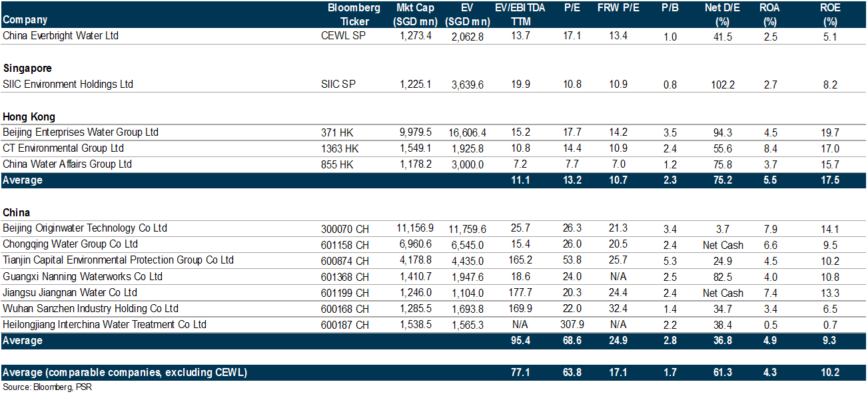Click Beijing Originwater's market cap "11,156.9"
The height and width of the screenshot is (394, 868).
(414, 228)
